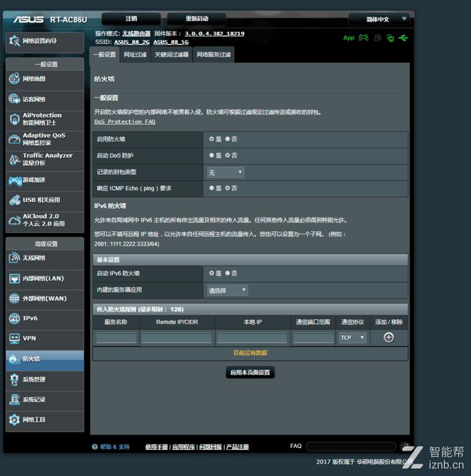Image resolution: width=471 pixels, height=476 pixels.
Task: Click the game controller status icon
Action: point(363,38)
